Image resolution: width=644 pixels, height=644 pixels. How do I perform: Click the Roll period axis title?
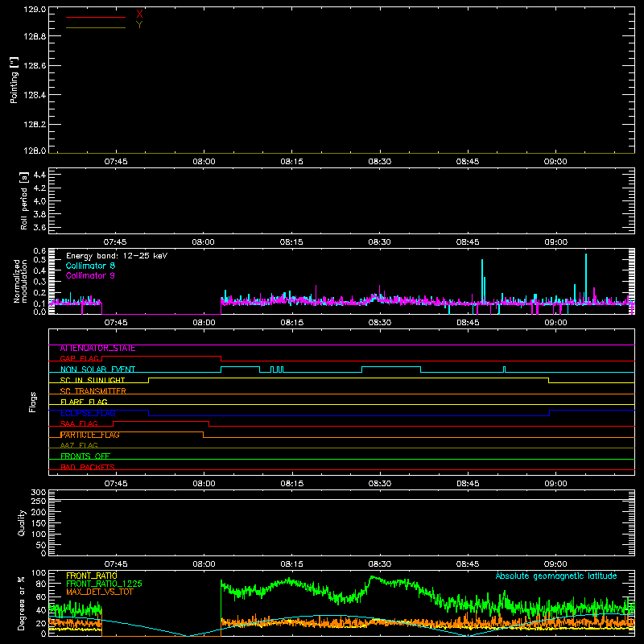pos(24,200)
